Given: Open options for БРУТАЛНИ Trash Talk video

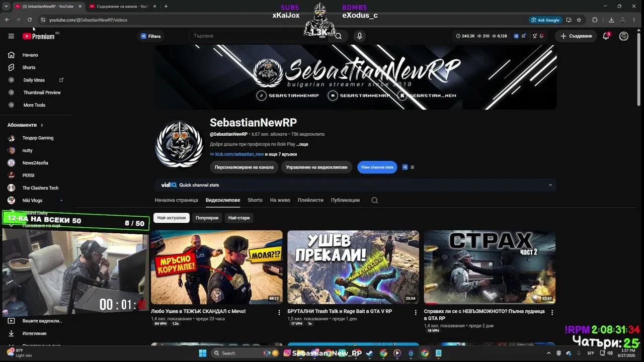Looking at the screenshot, I should 416,312.
